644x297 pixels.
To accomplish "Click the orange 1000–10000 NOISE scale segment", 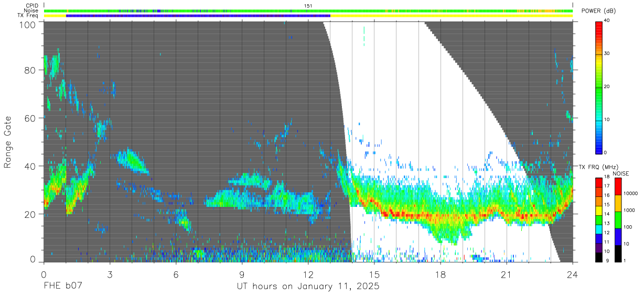I will click(619, 203).
